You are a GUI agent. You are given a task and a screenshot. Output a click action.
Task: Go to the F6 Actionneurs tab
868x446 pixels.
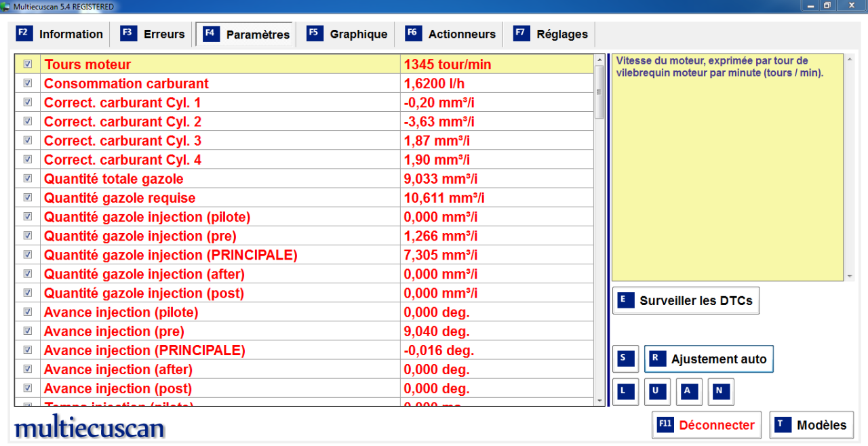click(x=451, y=34)
